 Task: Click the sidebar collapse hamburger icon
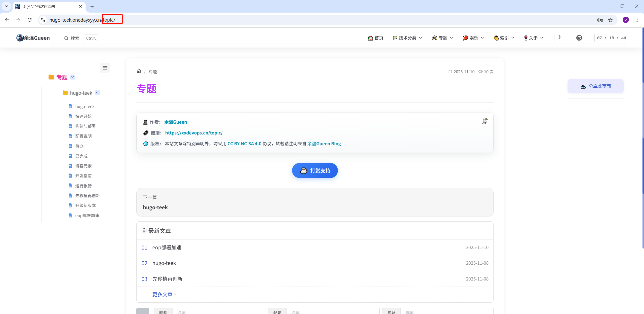click(105, 68)
